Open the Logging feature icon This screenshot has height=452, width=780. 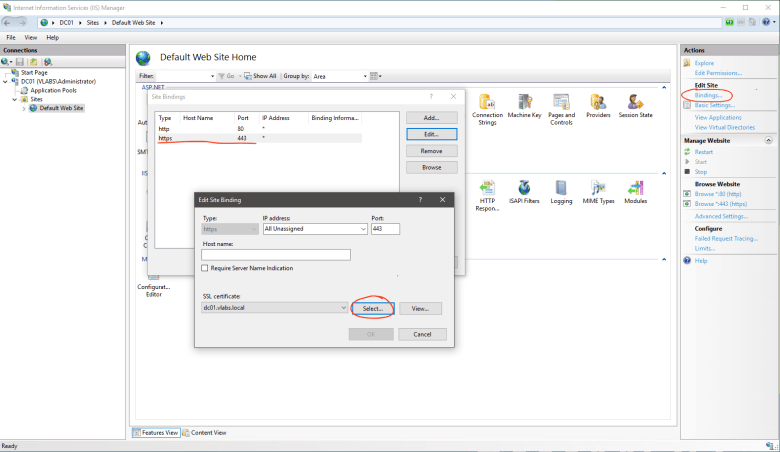pos(561,188)
